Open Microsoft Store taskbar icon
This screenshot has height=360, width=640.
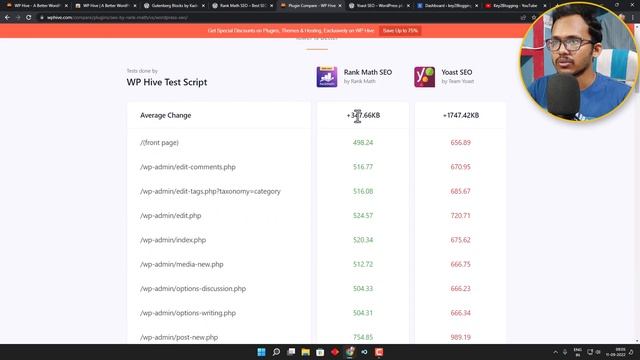(x=320, y=352)
